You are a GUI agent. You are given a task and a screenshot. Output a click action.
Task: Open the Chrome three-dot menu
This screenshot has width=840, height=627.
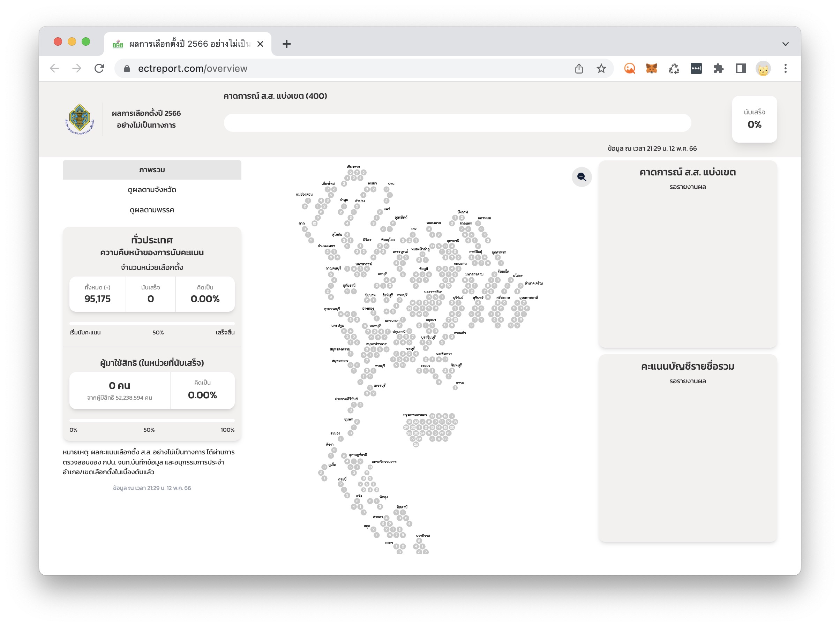coord(785,68)
